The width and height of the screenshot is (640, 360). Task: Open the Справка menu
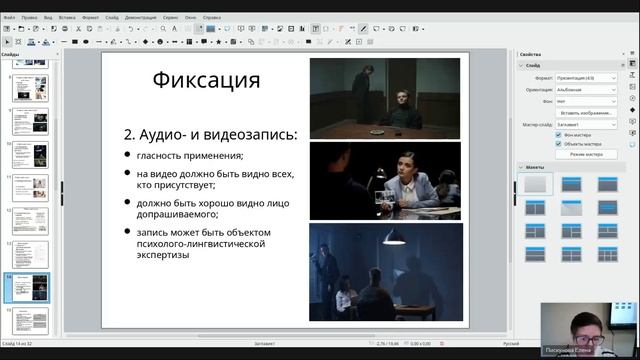click(212, 18)
